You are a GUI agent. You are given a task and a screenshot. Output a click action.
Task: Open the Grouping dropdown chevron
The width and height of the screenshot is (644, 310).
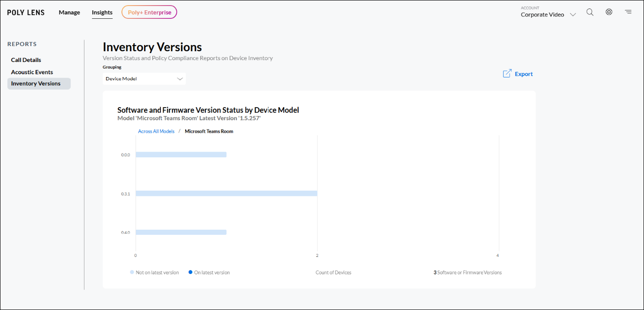pyautogui.click(x=180, y=78)
